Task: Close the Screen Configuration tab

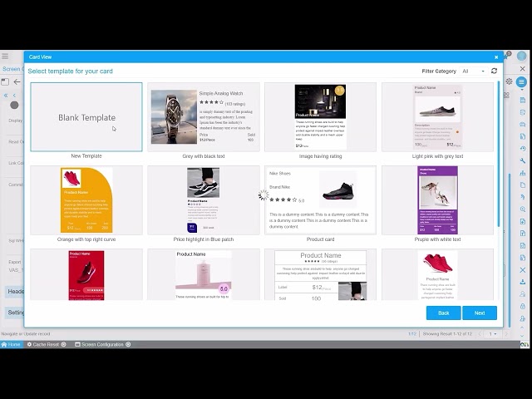Action: 128,344
